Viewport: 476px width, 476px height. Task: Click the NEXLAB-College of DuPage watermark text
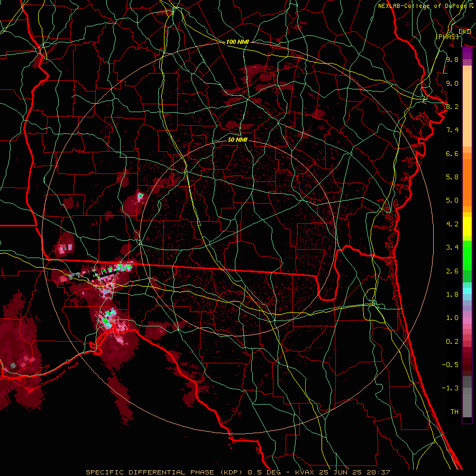pos(422,6)
